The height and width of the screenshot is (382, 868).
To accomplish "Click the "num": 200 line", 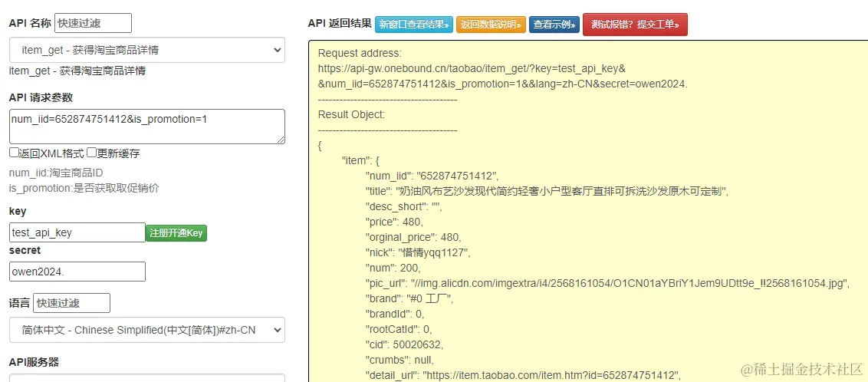I will pyautogui.click(x=393, y=268).
